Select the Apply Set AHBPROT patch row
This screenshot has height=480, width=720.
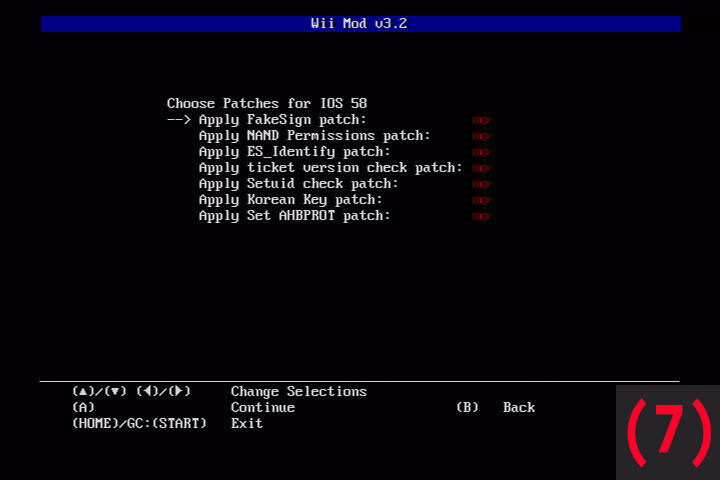(294, 216)
